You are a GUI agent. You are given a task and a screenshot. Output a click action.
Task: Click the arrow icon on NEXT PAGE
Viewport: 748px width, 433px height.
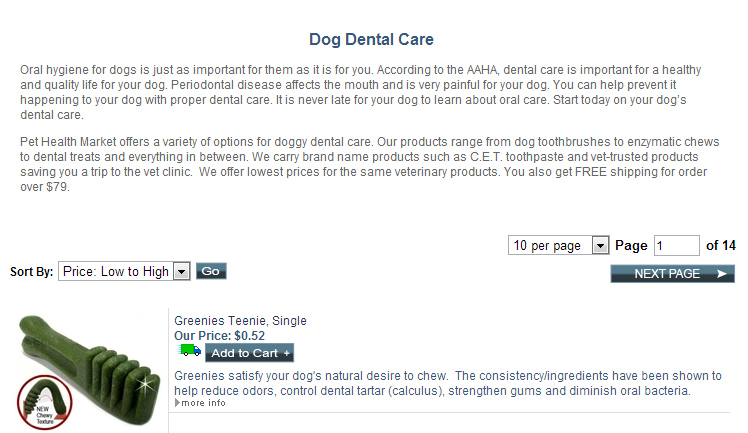pos(721,274)
